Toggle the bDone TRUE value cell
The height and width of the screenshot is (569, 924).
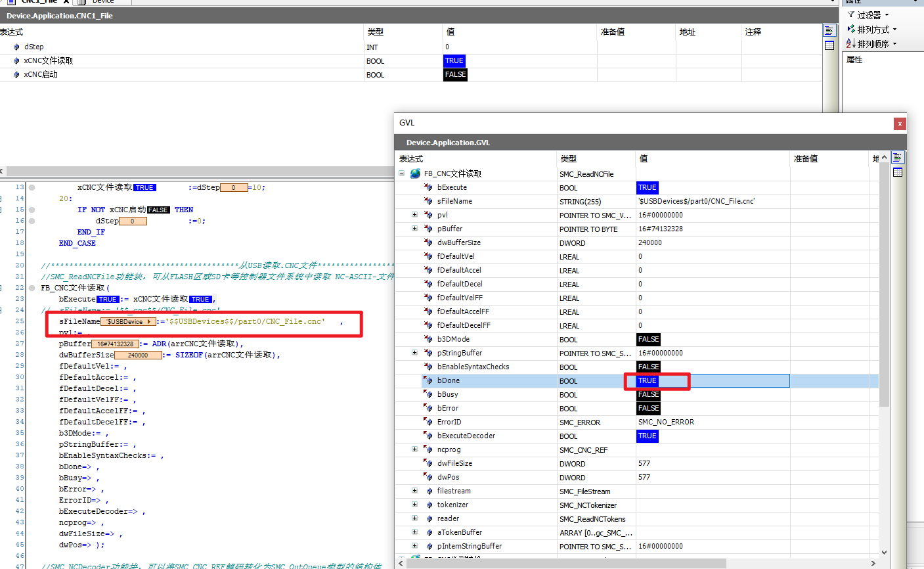point(648,380)
